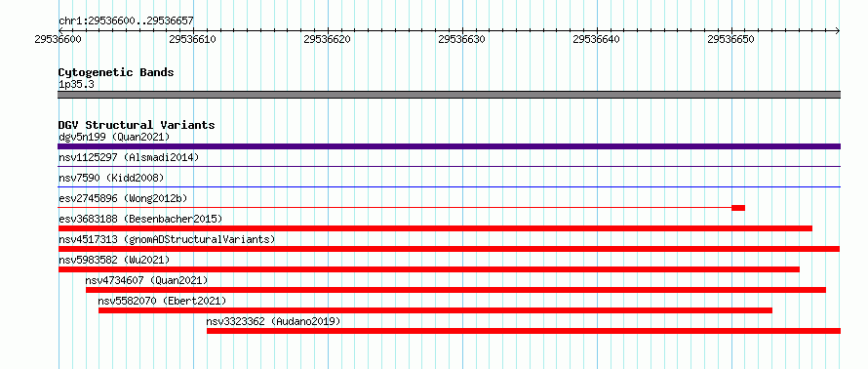Screen dimensions: 868x369
Task: Select the nsv5983582 (Wu2021) red bar
Action: 428,269
